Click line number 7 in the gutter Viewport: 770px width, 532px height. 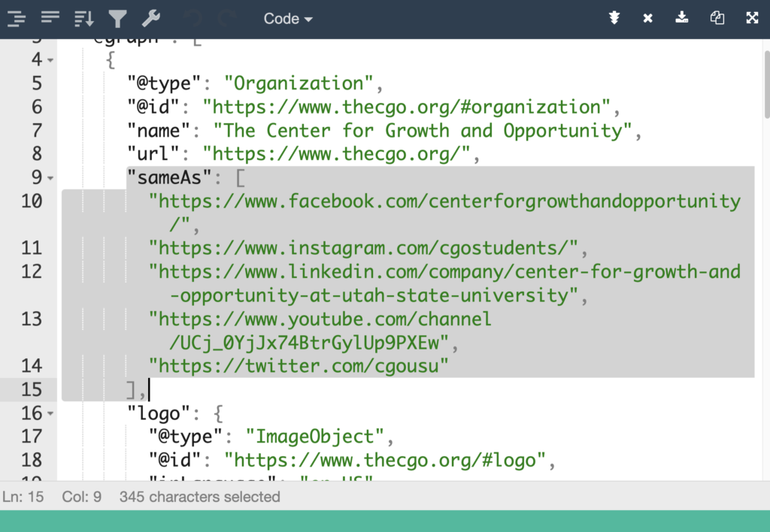pos(37,131)
